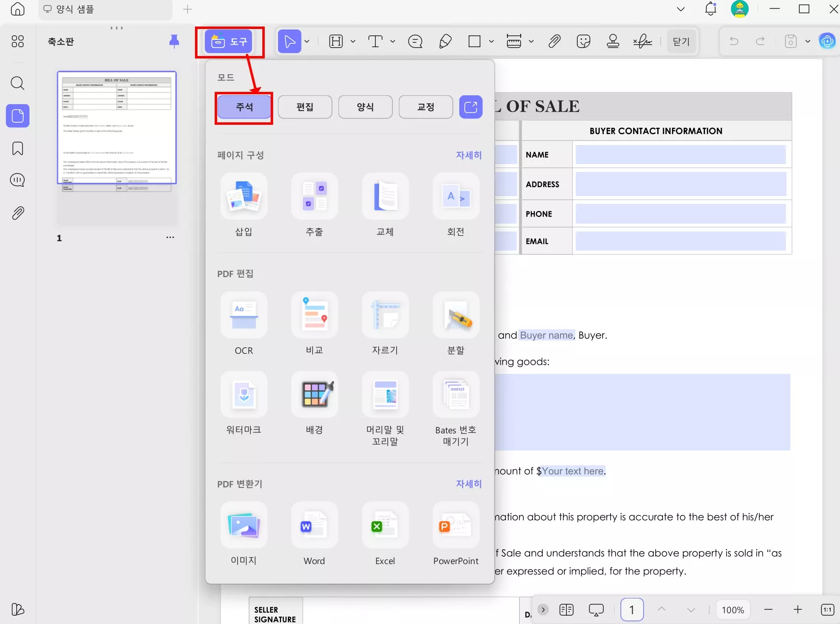Open the search panel in left sidebar

coord(18,83)
